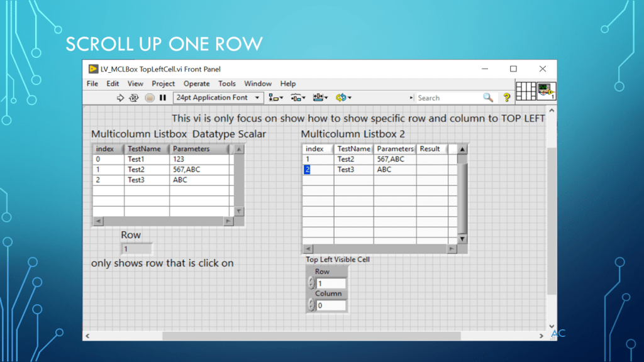This screenshot has width=644, height=362.
Task: Click the VI icon in top-right corner
Action: tap(546, 90)
